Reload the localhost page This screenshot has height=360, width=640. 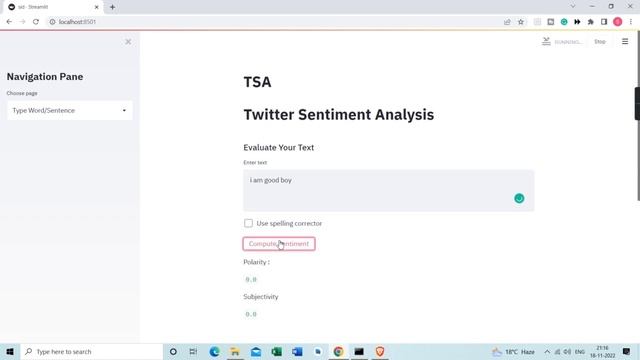pos(36,22)
